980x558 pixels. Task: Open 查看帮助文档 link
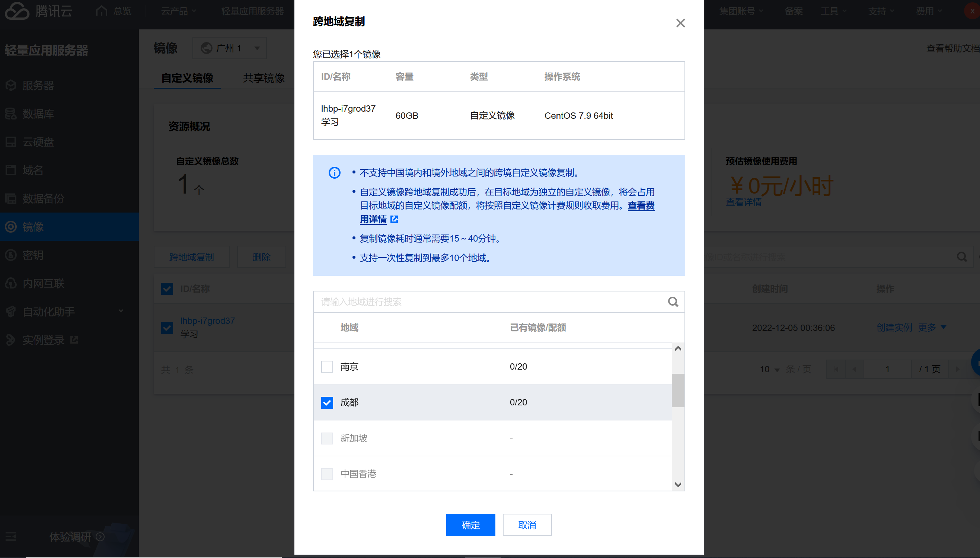coord(953,48)
